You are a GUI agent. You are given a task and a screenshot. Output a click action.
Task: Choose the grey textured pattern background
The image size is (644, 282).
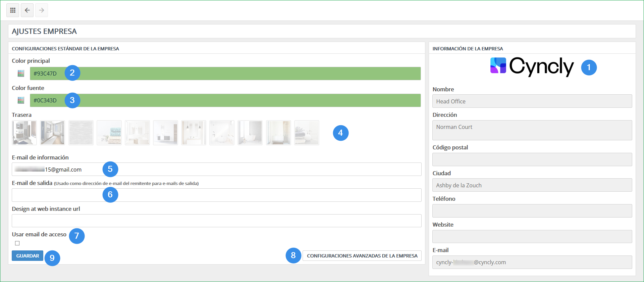pos(81,133)
